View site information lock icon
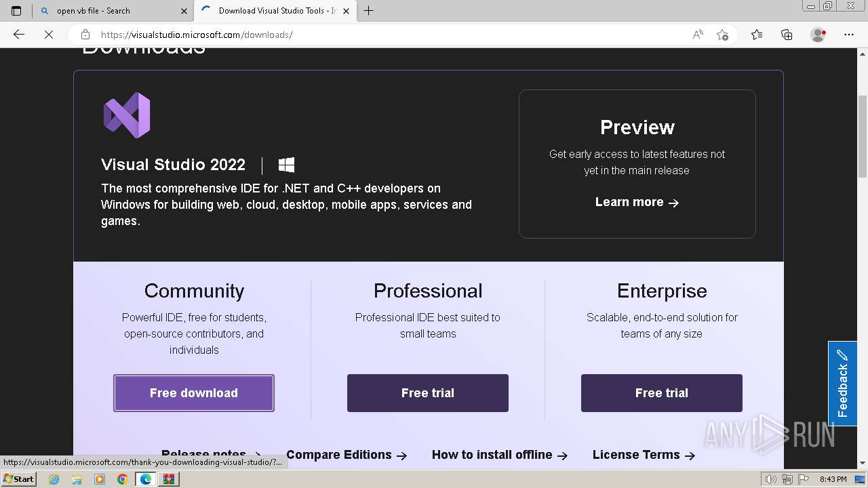The image size is (868, 488). (85, 35)
